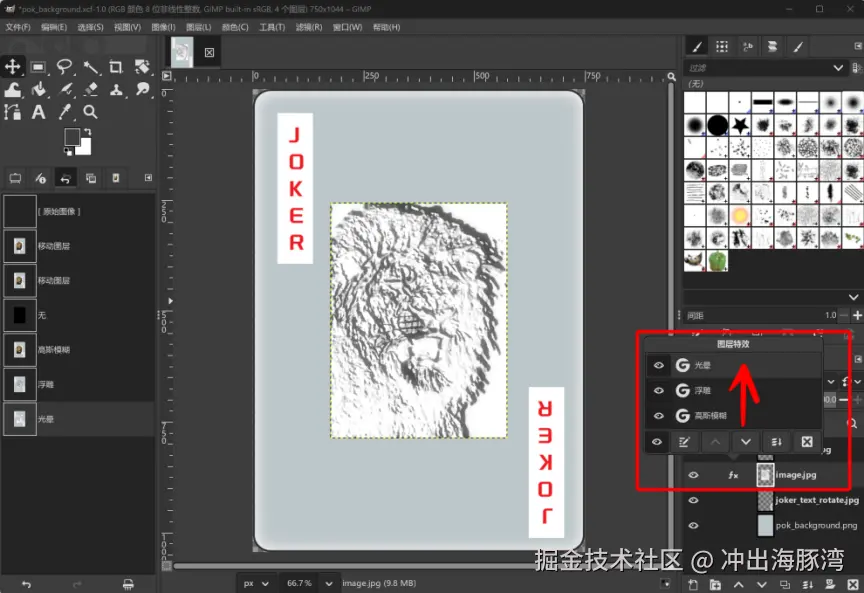Select the Free Select lasso tool

tap(64, 67)
